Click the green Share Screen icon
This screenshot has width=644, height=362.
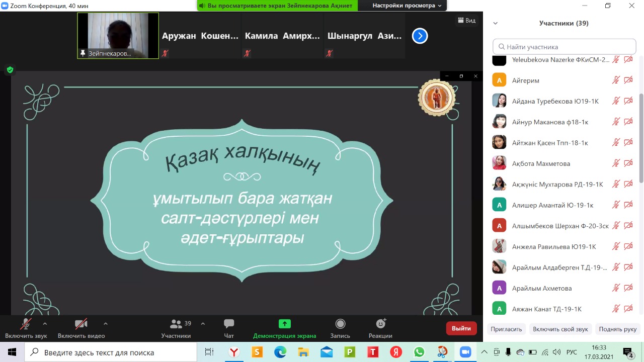[285, 324]
